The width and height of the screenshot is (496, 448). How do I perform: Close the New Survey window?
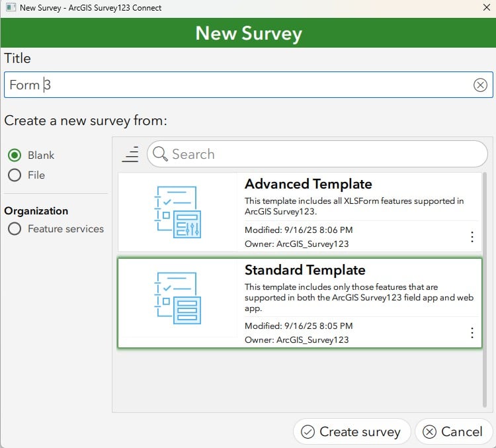487,7
